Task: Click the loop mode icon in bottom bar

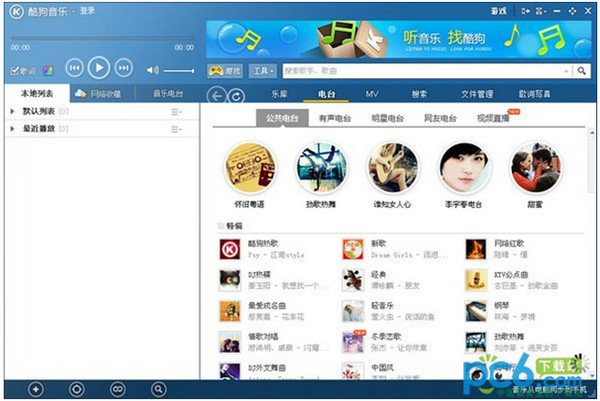Action: (117, 388)
